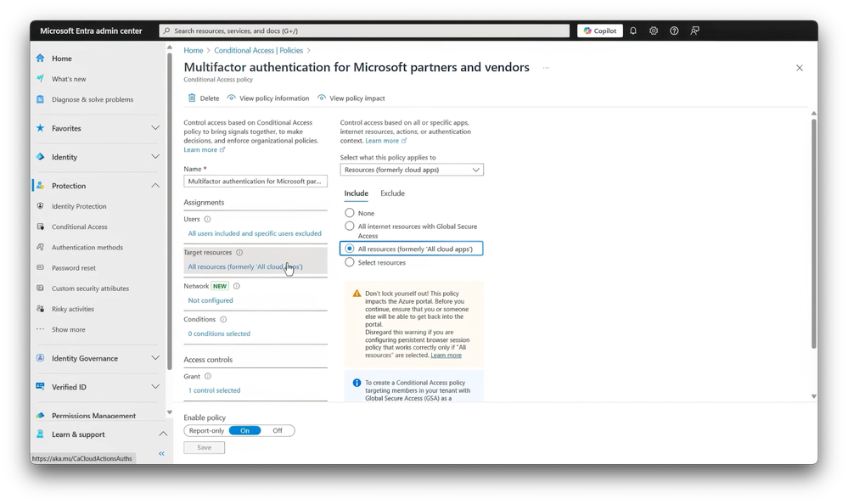This screenshot has width=848, height=504.
Task: Click the Learn & support icon
Action: pyautogui.click(x=40, y=434)
